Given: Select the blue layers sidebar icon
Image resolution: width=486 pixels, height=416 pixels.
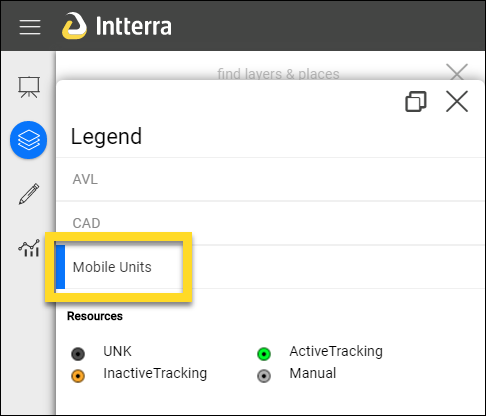Looking at the screenshot, I should [x=29, y=140].
